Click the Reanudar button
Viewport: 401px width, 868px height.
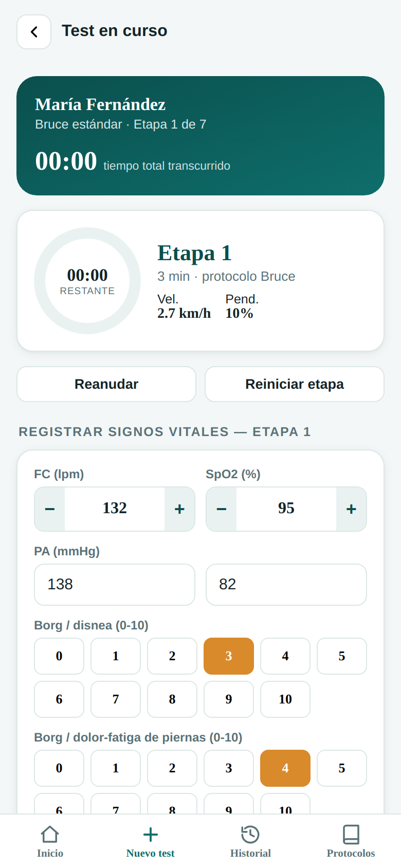106,384
